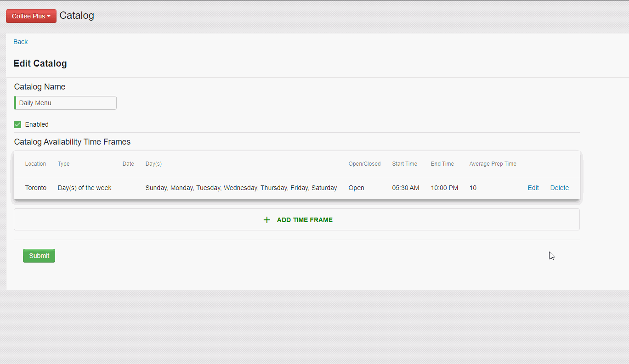Click the Catalog Name input field
This screenshot has height=364, width=629.
(65, 102)
